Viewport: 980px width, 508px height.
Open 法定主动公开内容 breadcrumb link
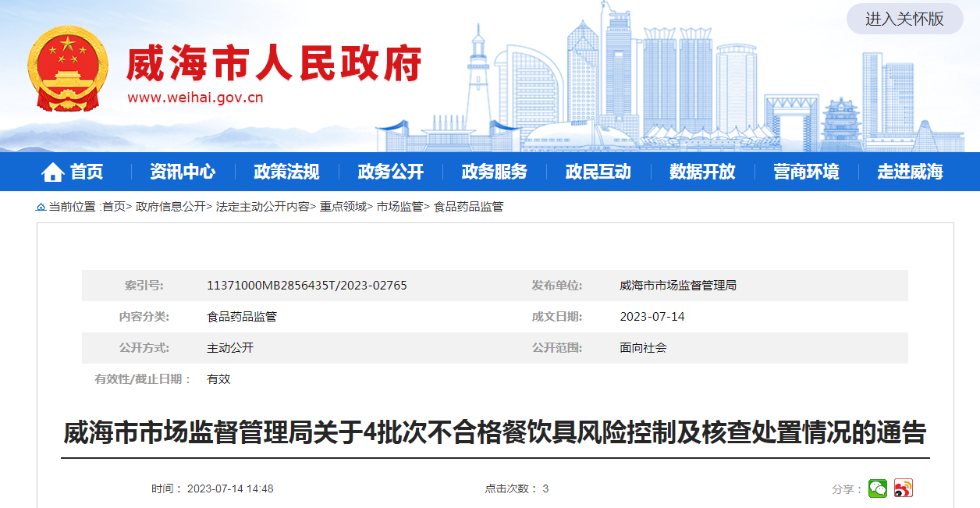tap(263, 207)
